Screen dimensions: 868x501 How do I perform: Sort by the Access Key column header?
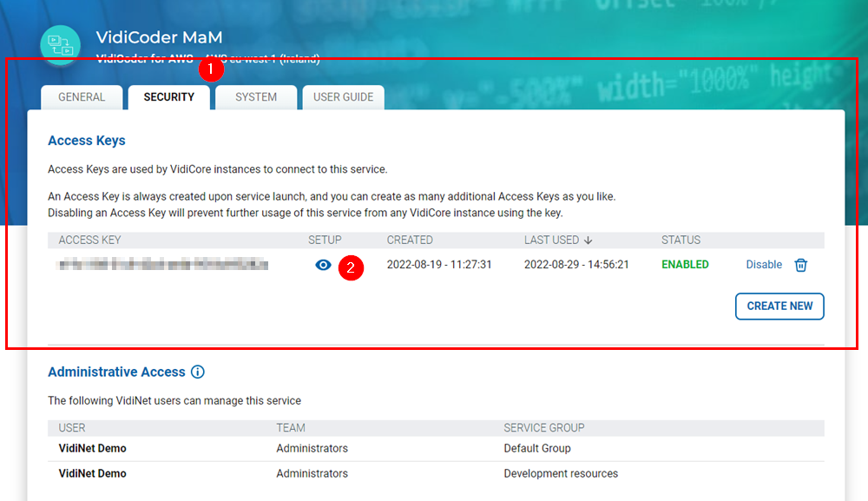coord(89,241)
